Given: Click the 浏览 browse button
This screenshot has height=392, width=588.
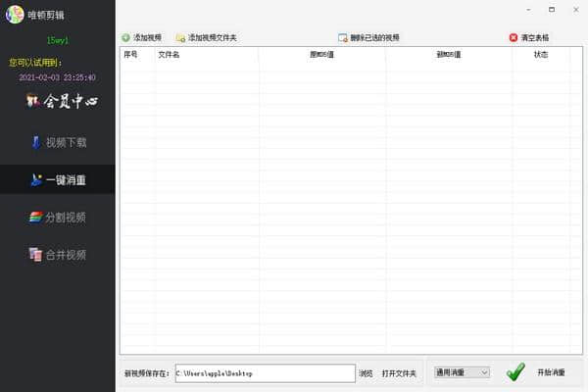Looking at the screenshot, I should click(x=366, y=373).
